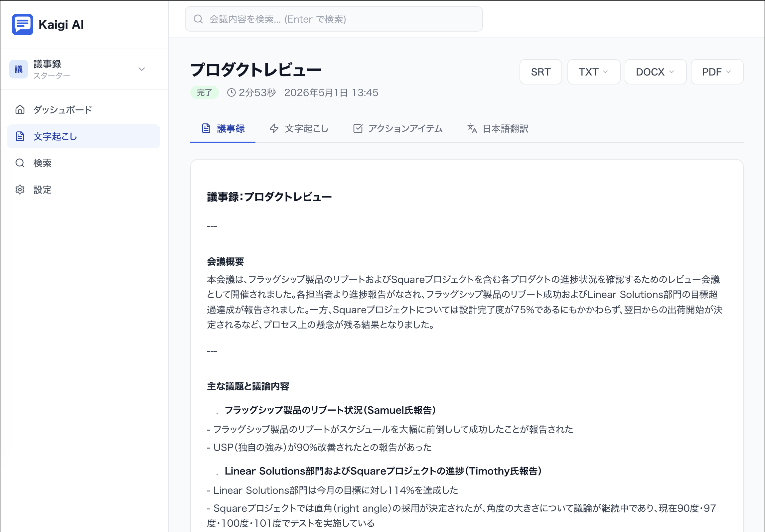Open the DOCX export dropdown

point(655,71)
